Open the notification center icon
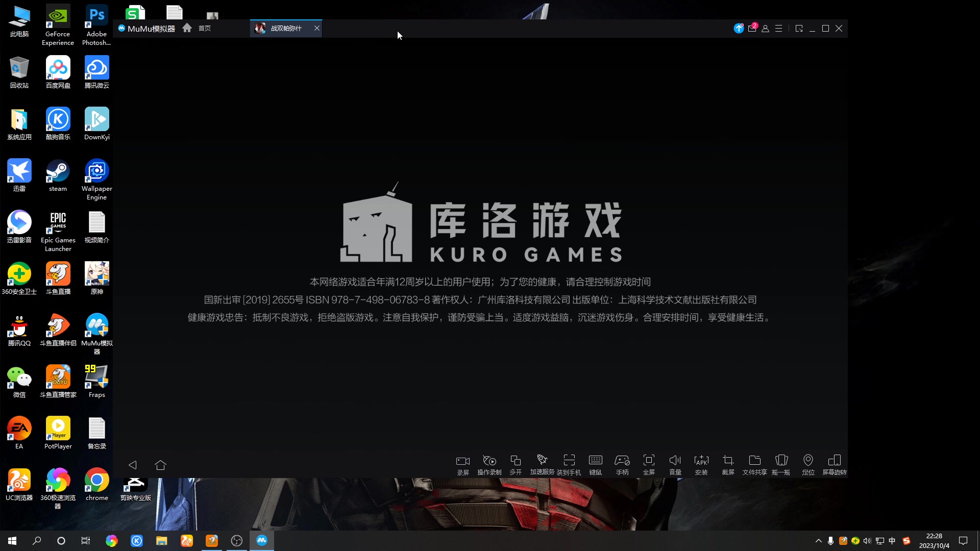Screen dimensions: 980x551 [963, 541]
